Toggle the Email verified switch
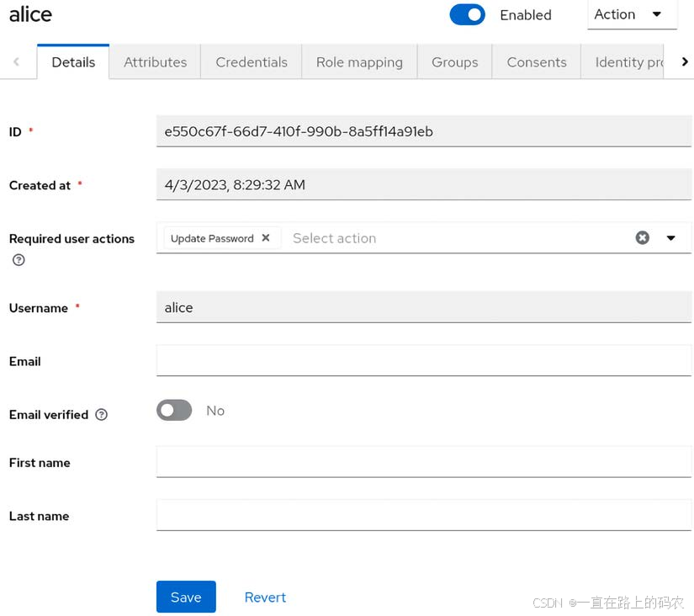The image size is (694, 616). 174,410
